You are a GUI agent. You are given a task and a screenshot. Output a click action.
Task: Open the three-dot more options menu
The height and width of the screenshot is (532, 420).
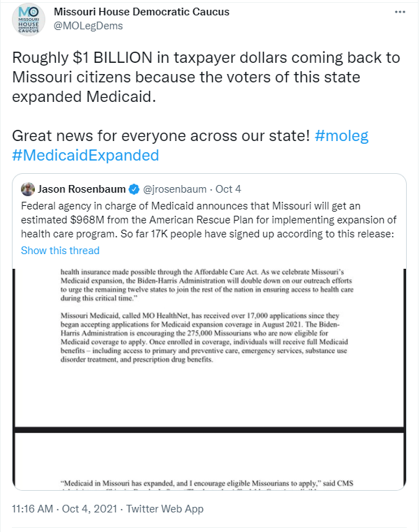click(x=399, y=13)
